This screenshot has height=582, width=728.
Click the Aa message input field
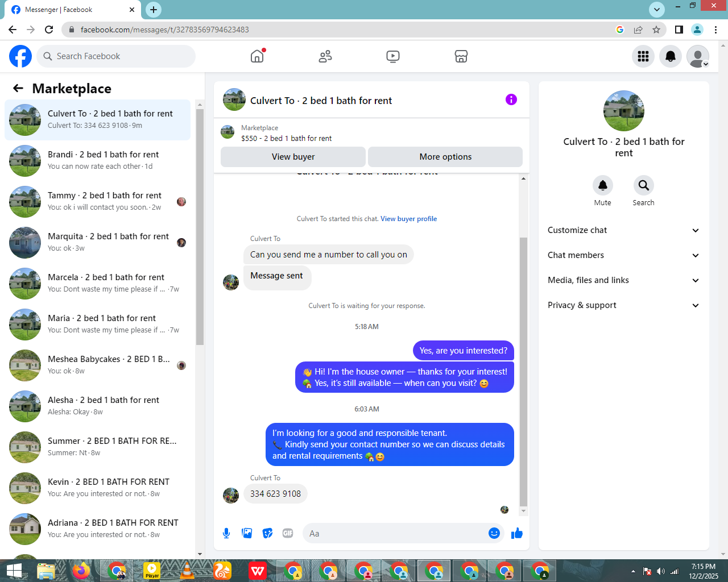click(x=395, y=533)
